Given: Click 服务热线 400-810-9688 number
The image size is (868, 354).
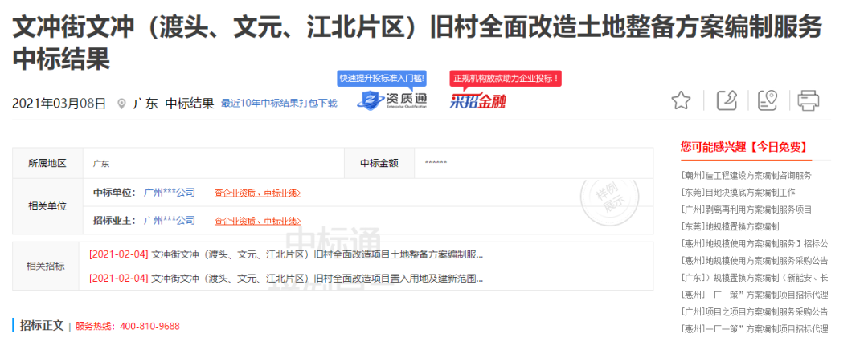Looking at the screenshot, I should [x=149, y=327].
